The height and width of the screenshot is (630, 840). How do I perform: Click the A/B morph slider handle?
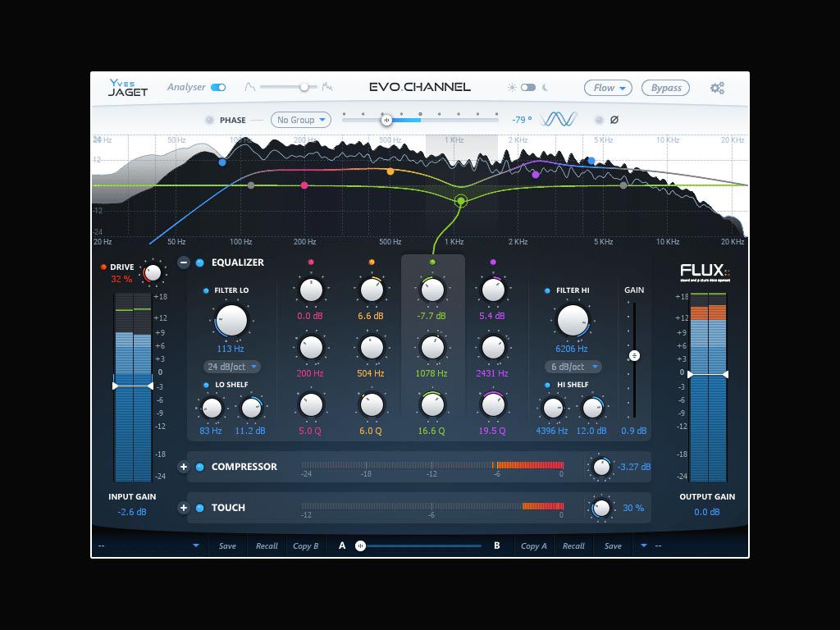pos(361,546)
